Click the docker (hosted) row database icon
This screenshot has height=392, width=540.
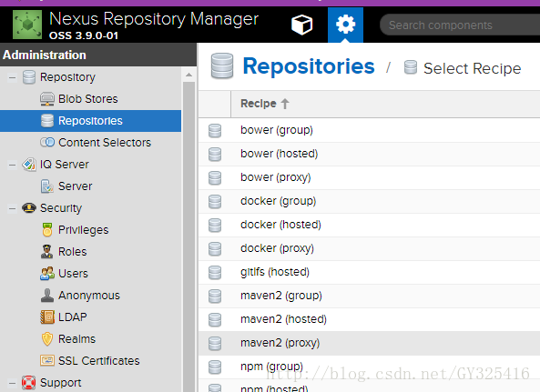click(x=215, y=226)
